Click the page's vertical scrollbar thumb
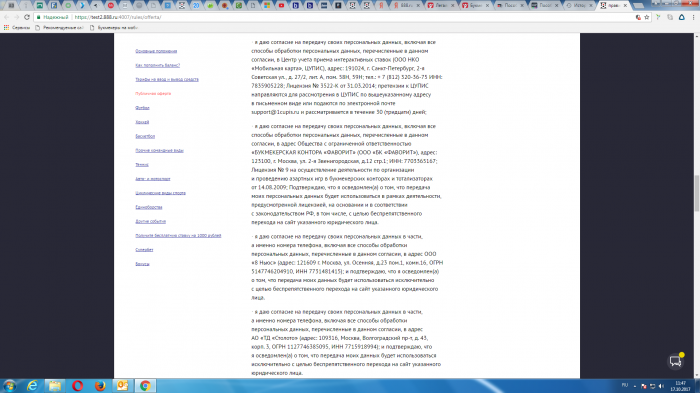700x393 pixels. 696,193
